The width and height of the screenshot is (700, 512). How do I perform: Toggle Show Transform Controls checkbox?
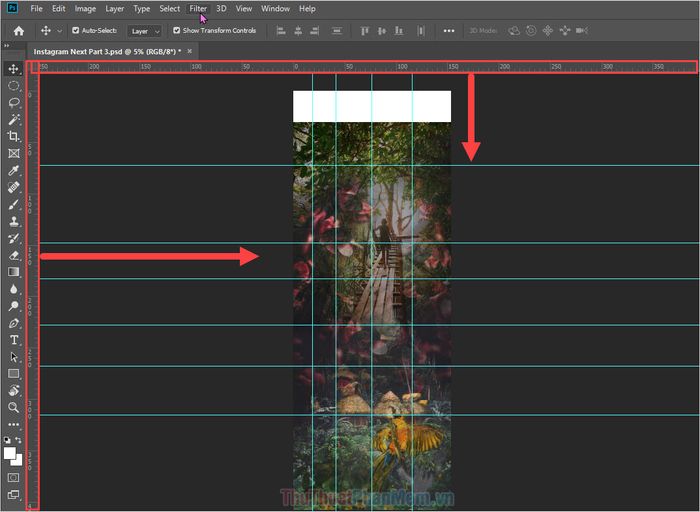tap(176, 30)
